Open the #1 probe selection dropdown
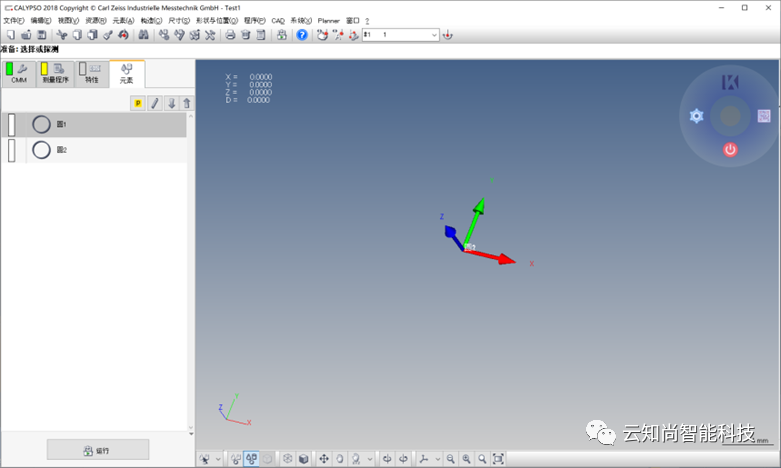The image size is (781, 468). (434, 35)
